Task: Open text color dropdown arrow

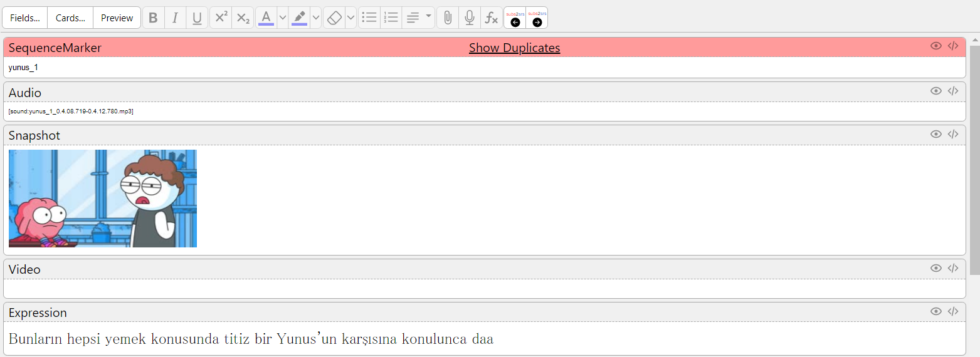Action: click(282, 18)
